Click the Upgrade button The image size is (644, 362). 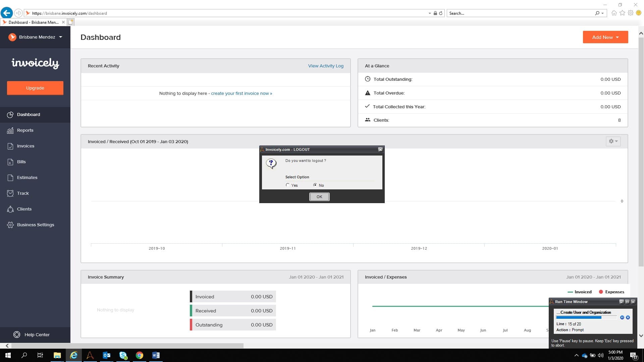pyautogui.click(x=35, y=88)
